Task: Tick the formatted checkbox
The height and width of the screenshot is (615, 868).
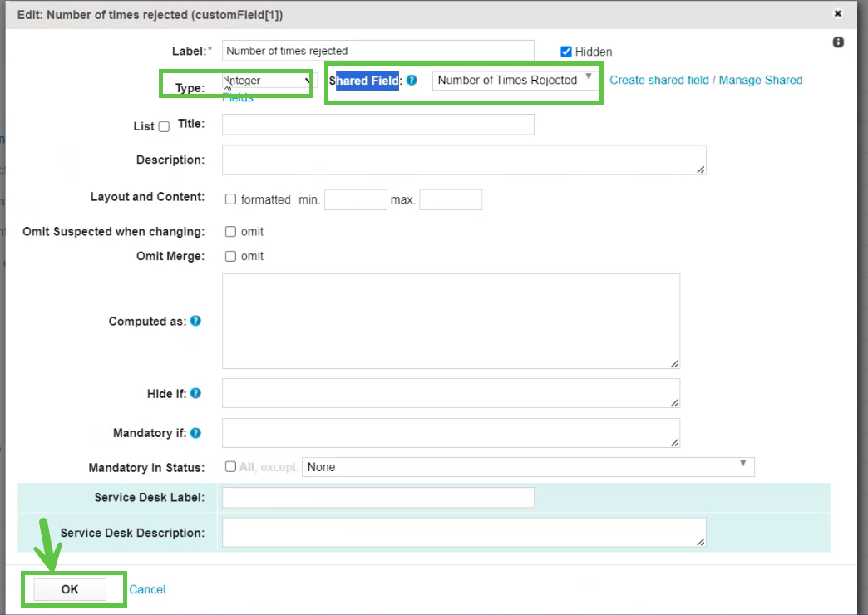Action: coord(231,199)
